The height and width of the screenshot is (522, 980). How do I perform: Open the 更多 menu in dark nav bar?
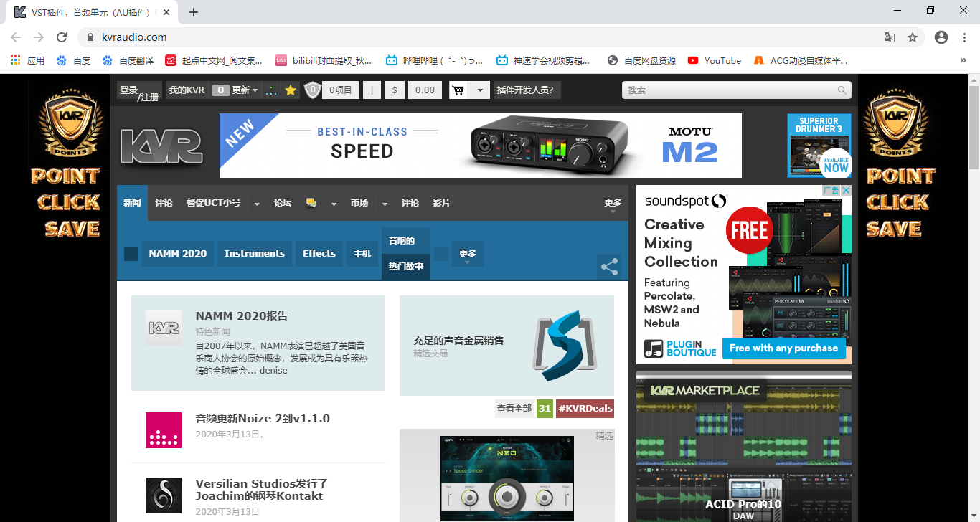click(613, 204)
